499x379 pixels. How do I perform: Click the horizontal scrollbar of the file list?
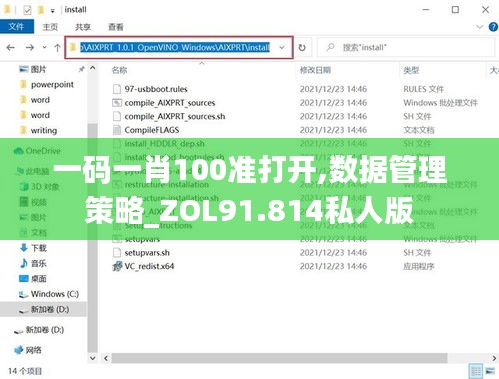pyautogui.click(x=279, y=358)
